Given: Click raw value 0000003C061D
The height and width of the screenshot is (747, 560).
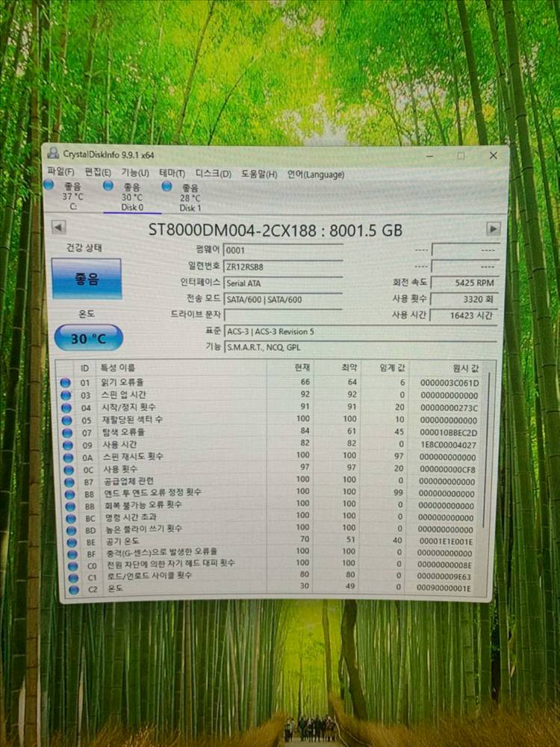Looking at the screenshot, I should 449,382.
